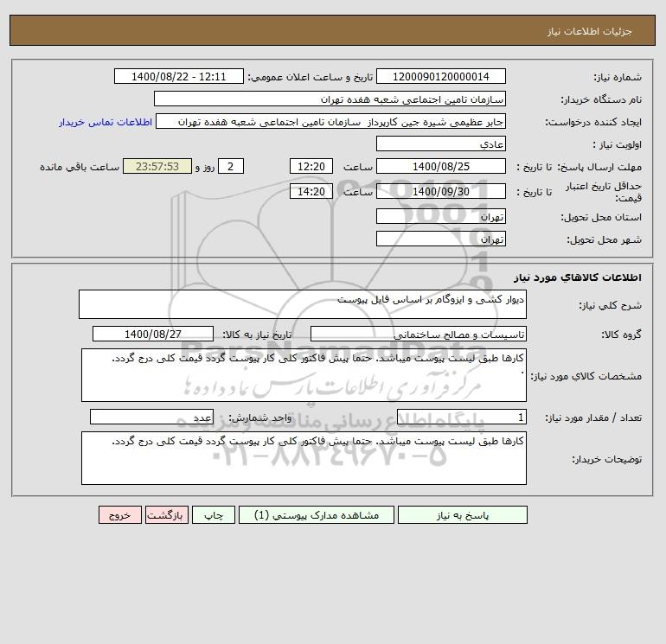Click the استان محل تحویل label
Image resolution: width=666 pixels, height=644 pixels.
[601, 217]
